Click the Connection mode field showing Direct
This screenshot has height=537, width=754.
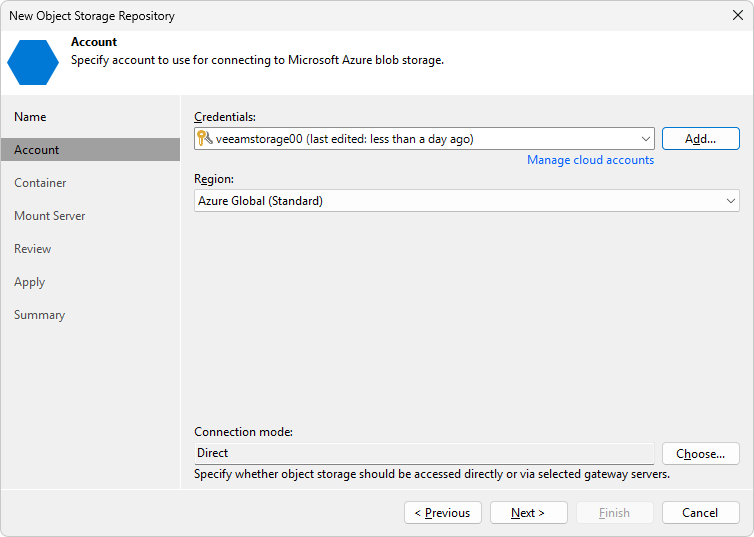click(x=424, y=453)
